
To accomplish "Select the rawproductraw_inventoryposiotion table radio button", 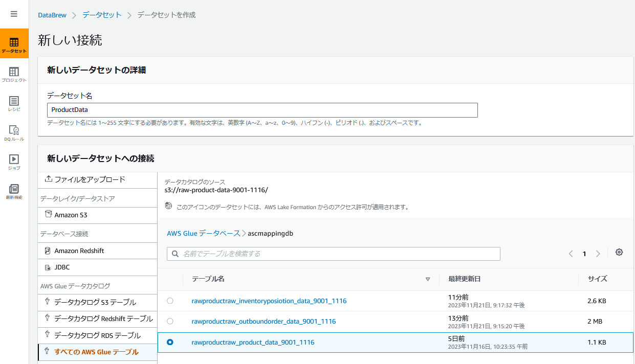I will point(170,301).
